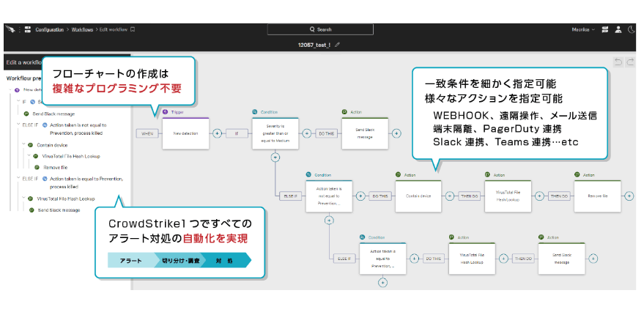
Task: Click the green icon beside Contain device in the preview tree
Action: (30, 145)
